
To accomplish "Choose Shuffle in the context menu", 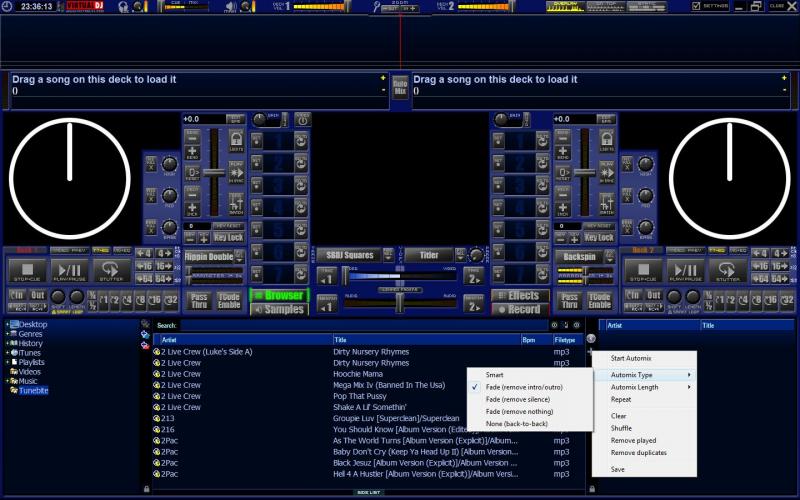I will click(645, 428).
